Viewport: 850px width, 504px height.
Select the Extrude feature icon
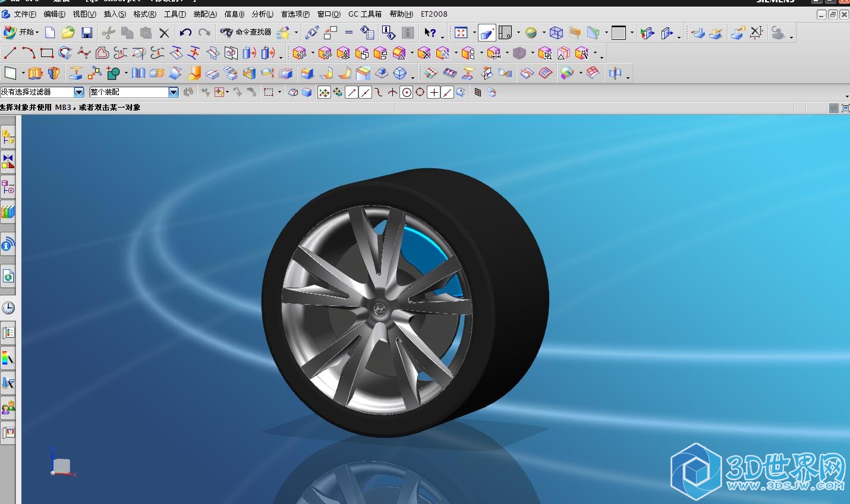coord(35,73)
